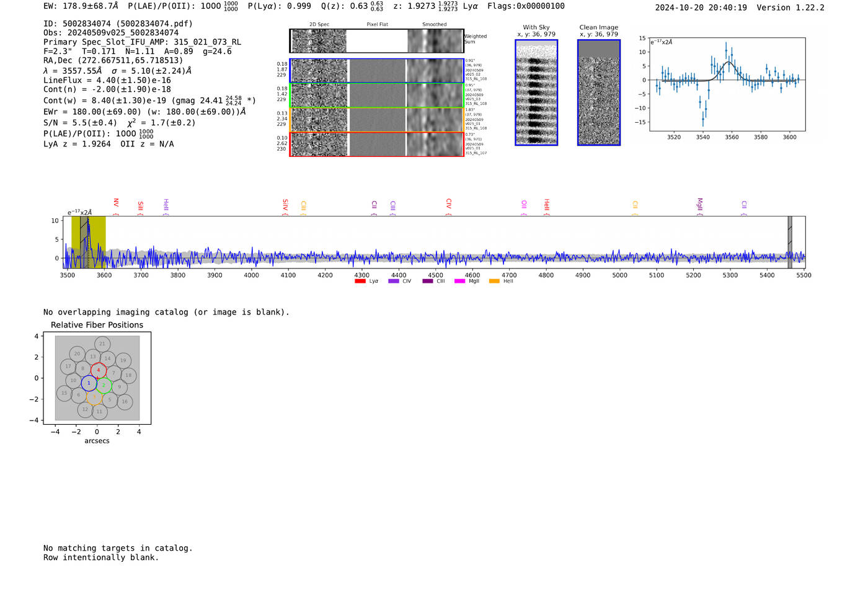
Task: Select the dark purple CIII legend swatch
Action: (x=428, y=281)
